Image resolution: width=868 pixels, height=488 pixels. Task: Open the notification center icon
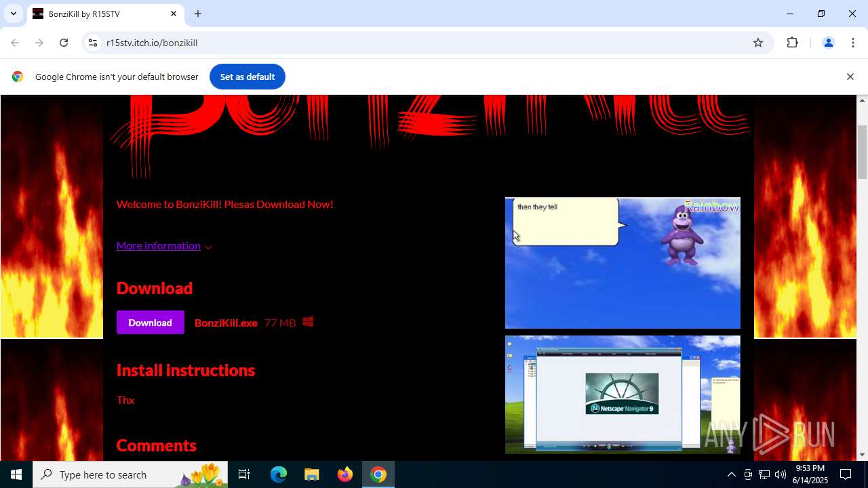pyautogui.click(x=846, y=474)
